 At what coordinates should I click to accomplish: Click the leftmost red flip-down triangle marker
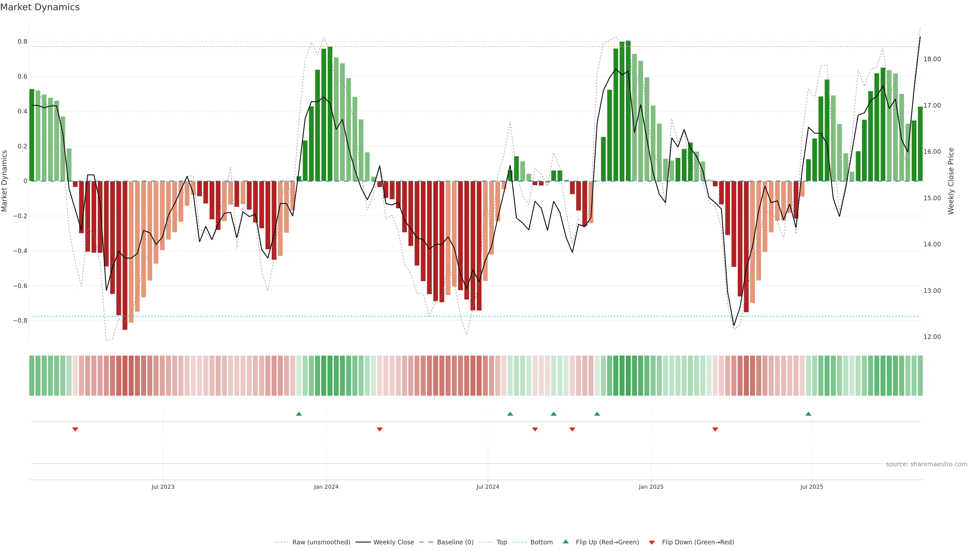(75, 429)
